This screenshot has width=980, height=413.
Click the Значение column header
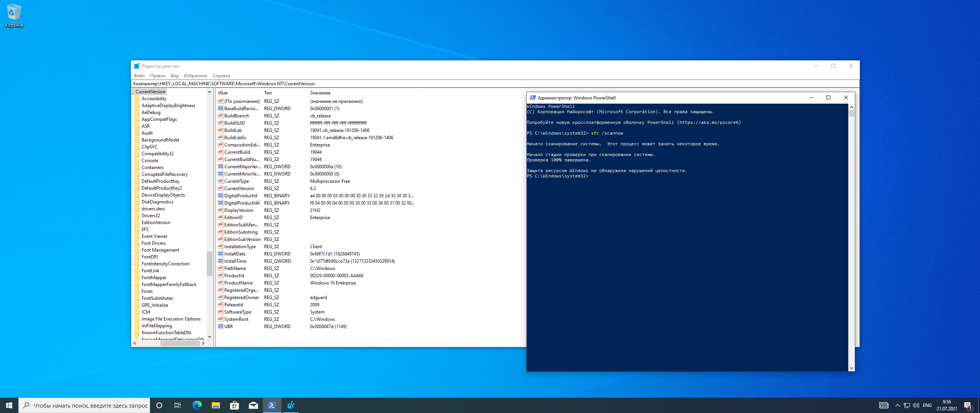[320, 93]
